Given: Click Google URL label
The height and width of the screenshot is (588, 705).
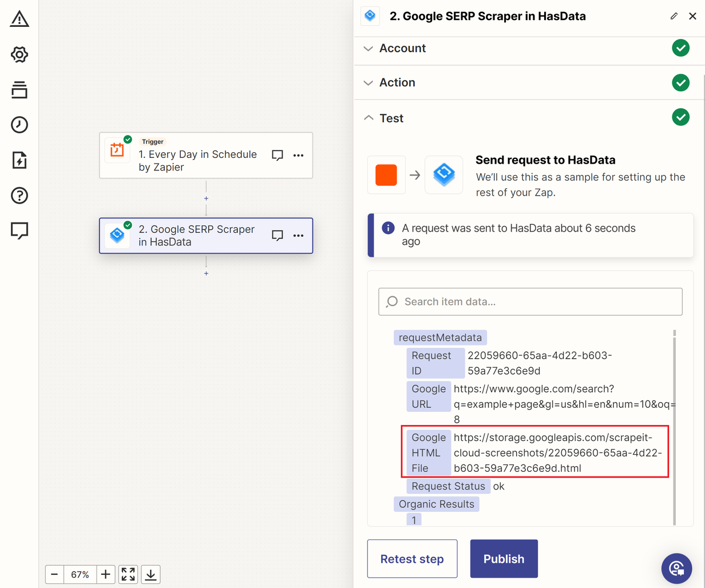Looking at the screenshot, I should pos(429,396).
